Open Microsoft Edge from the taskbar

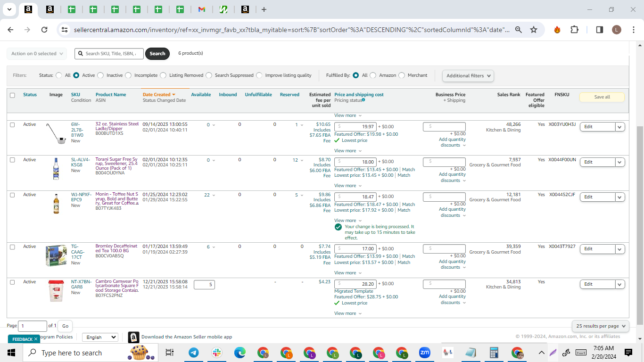point(240,353)
